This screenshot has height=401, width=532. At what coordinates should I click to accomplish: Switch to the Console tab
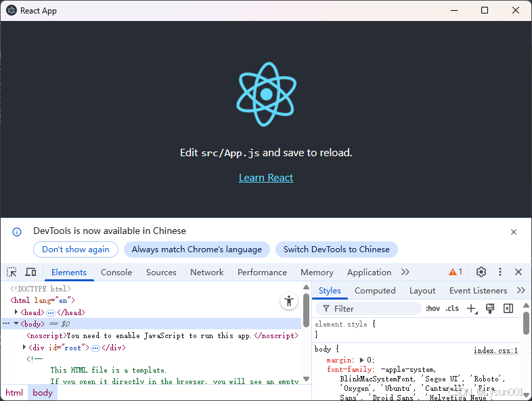[116, 273]
